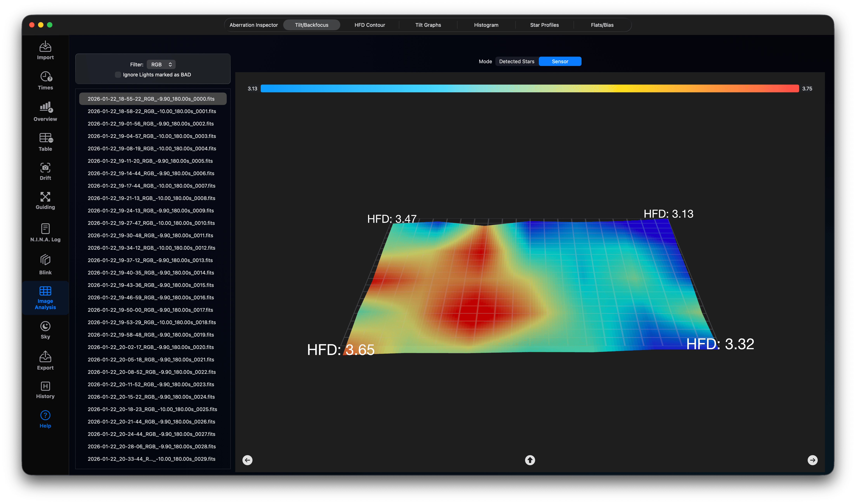
Task: Switch to the Histogram tab
Action: [x=486, y=25]
